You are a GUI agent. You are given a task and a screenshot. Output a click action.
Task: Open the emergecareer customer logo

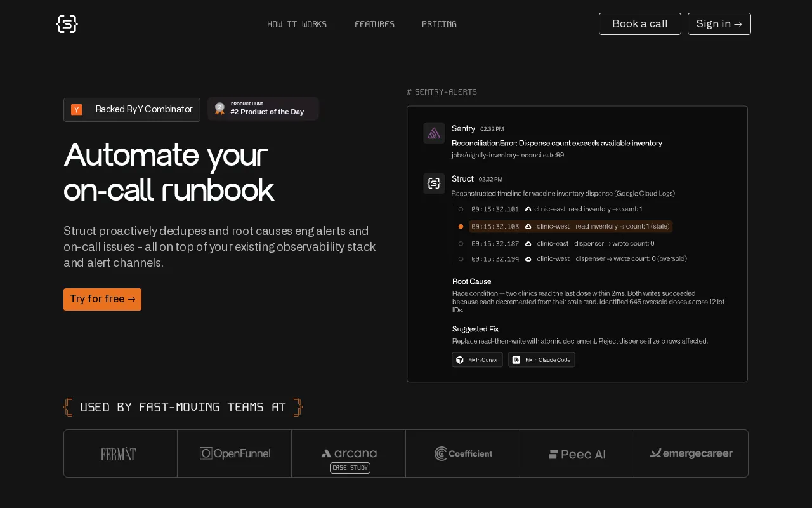[x=691, y=453]
